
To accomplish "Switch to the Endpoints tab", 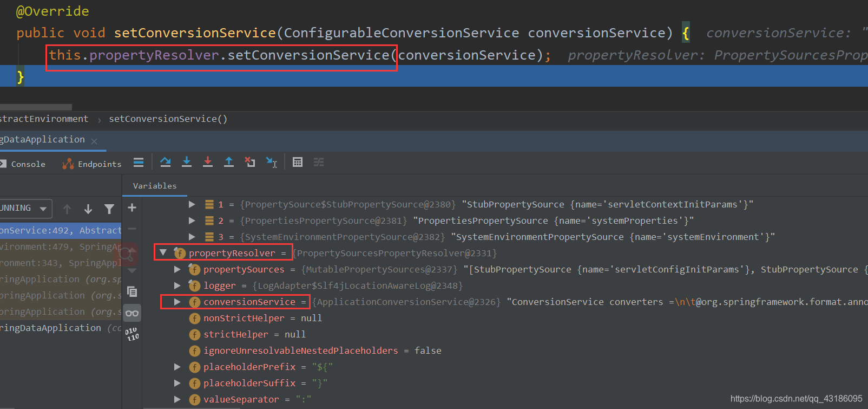I will [x=92, y=164].
